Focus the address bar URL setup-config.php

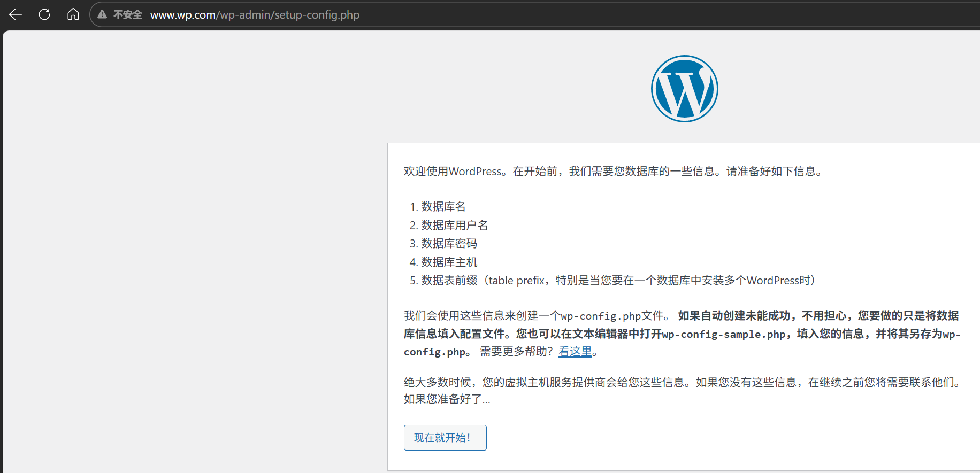[x=255, y=14]
